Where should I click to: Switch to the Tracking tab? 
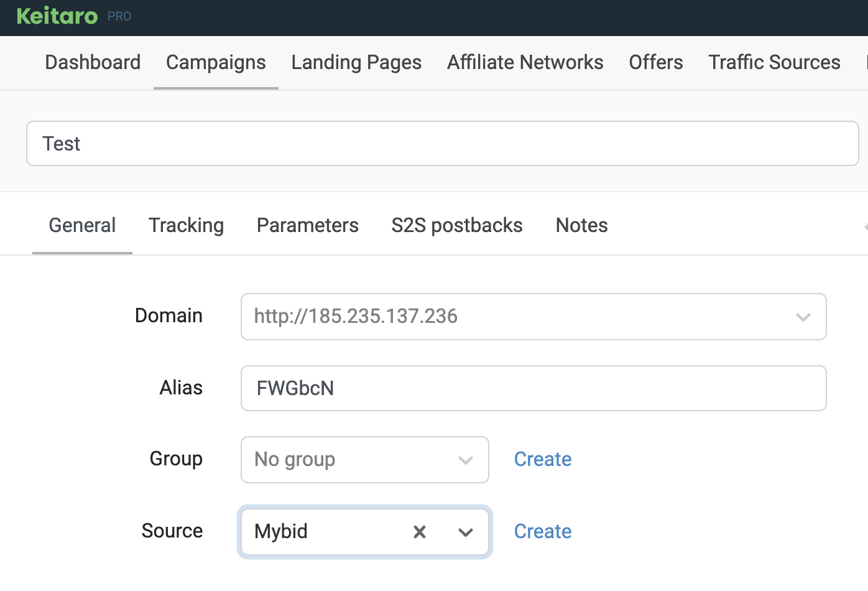pyautogui.click(x=186, y=225)
